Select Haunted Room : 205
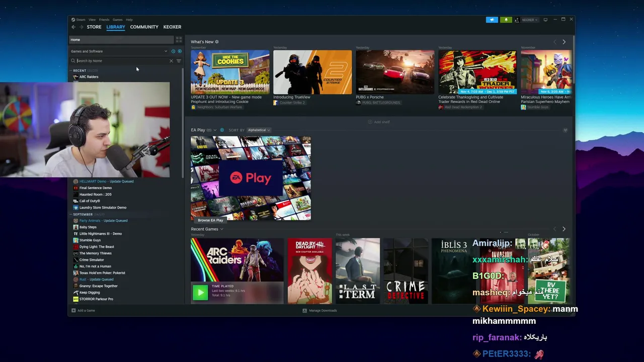Viewport: 644px width, 362px height. pyautogui.click(x=93, y=195)
